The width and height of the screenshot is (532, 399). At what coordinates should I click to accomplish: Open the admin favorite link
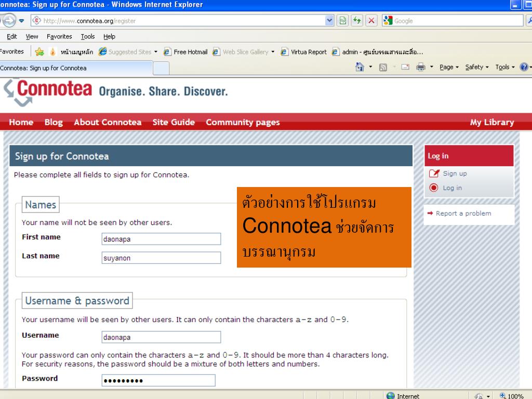click(378, 52)
